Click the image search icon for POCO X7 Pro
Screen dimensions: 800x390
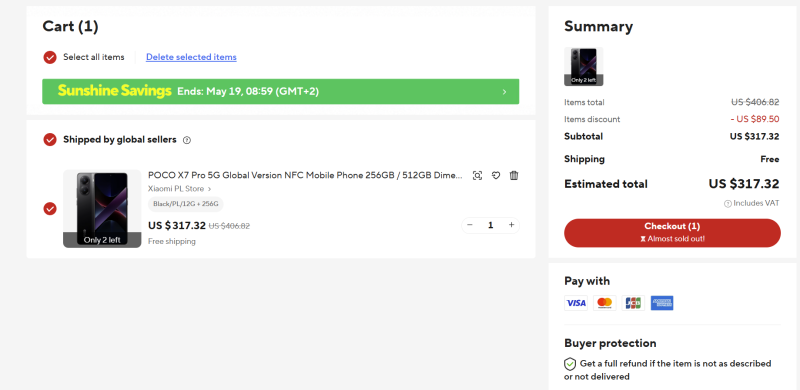(477, 176)
